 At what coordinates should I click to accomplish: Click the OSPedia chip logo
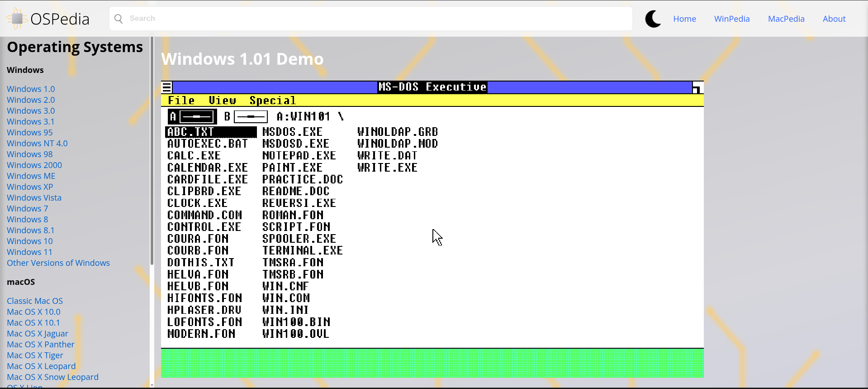(17, 19)
